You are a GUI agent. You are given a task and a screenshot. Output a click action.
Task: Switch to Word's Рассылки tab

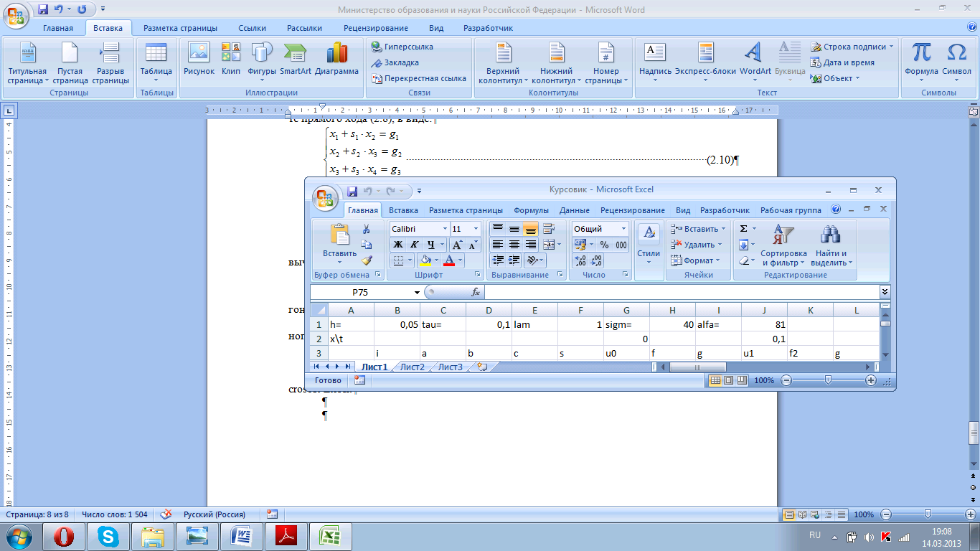point(304,28)
